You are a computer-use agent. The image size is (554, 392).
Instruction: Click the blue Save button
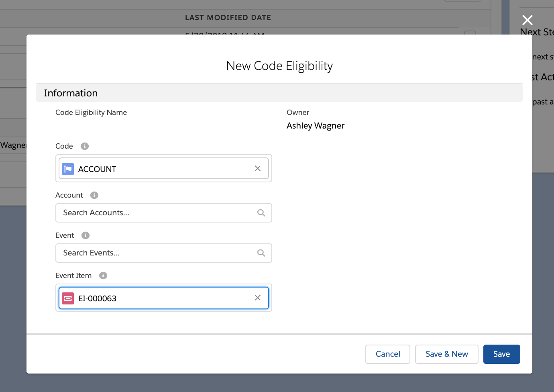(x=501, y=354)
